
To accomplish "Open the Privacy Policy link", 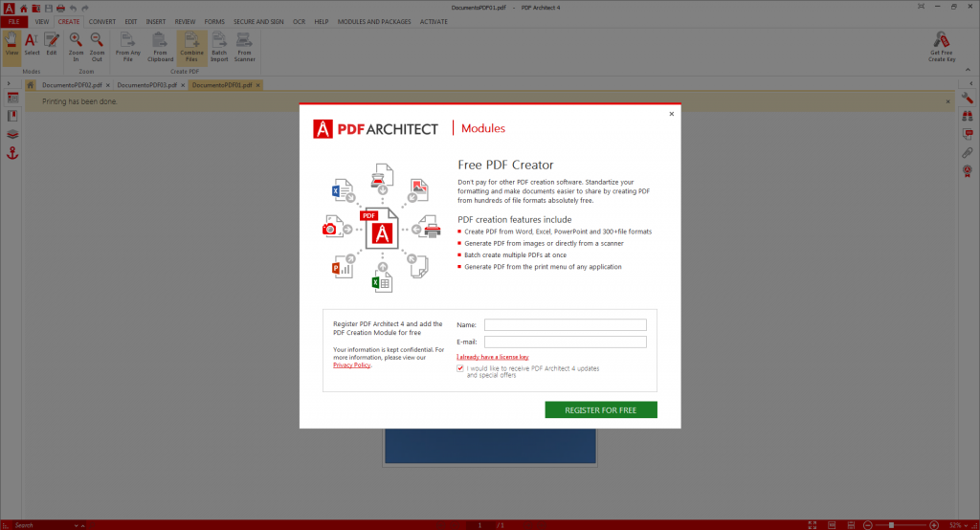I will [x=352, y=365].
